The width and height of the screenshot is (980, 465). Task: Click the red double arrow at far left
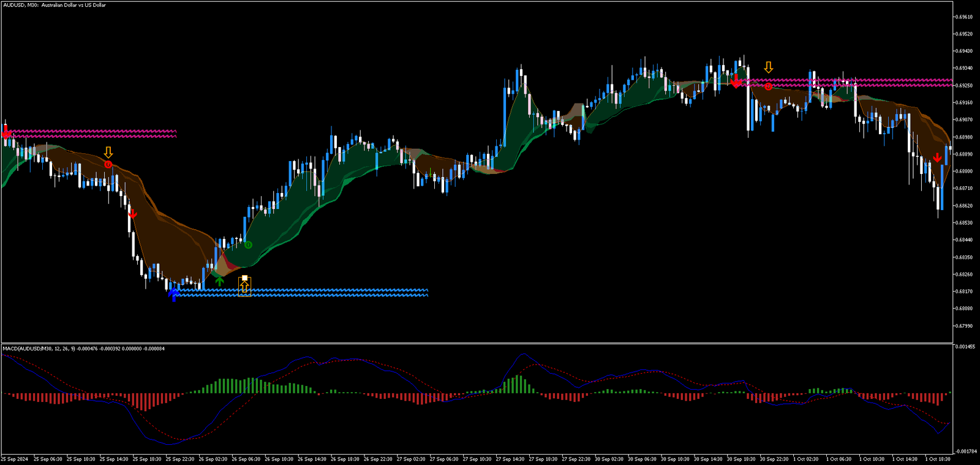point(6,134)
